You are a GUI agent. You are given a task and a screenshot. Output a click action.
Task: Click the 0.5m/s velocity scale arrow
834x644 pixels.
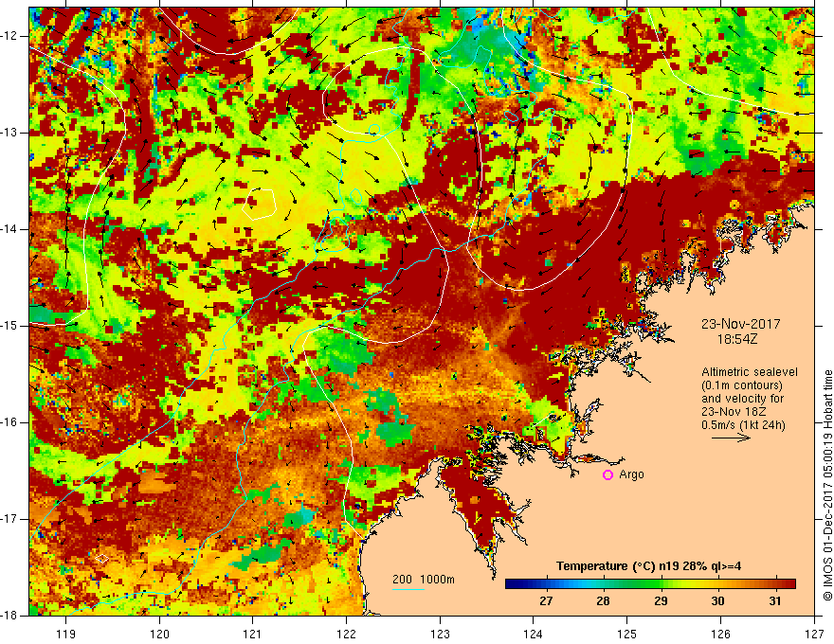pyautogui.click(x=731, y=438)
